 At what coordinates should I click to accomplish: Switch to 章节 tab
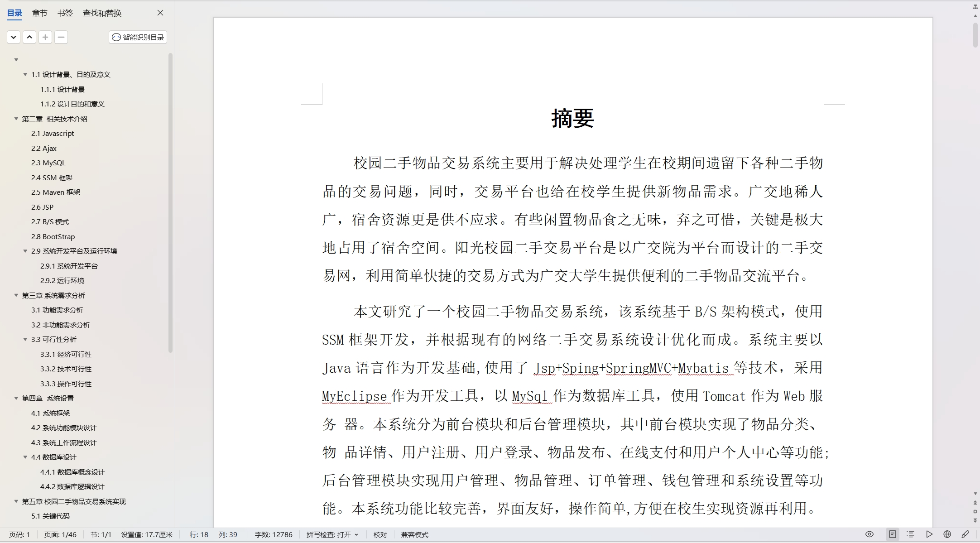40,13
